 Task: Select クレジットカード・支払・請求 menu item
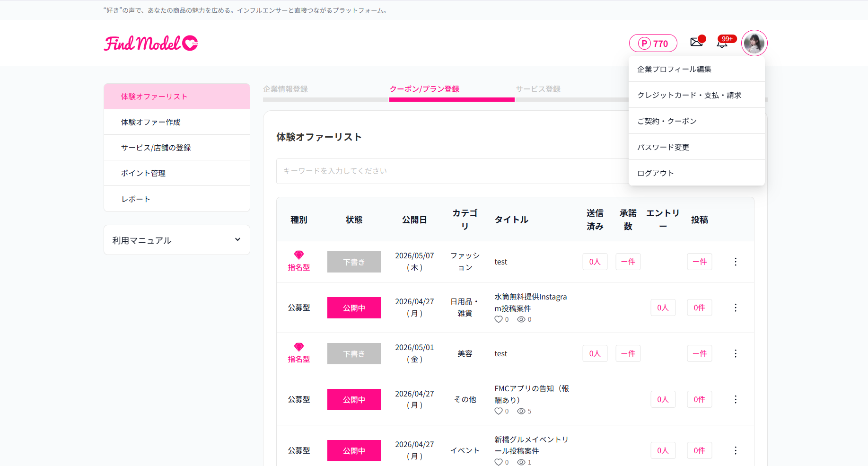pyautogui.click(x=696, y=95)
